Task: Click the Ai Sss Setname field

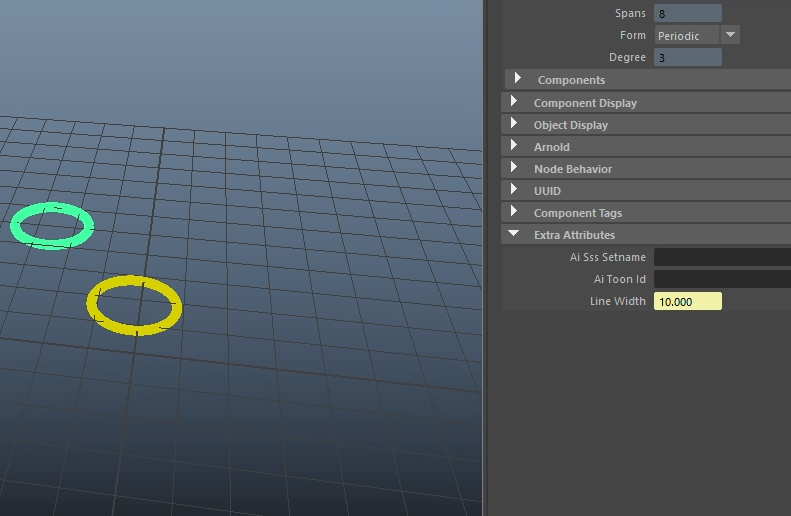Action: (x=722, y=257)
